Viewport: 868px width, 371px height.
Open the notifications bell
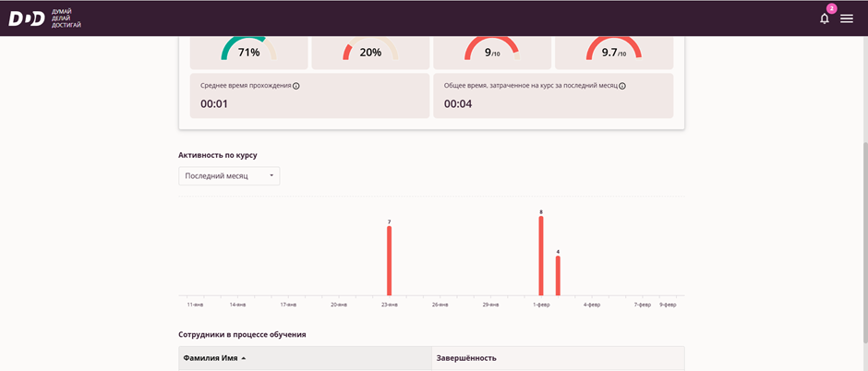(x=825, y=18)
